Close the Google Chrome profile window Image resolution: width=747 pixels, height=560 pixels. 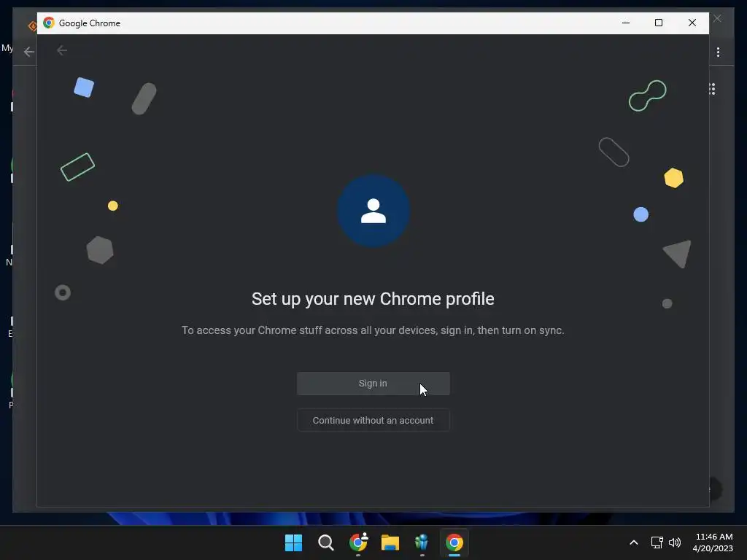[x=692, y=23]
